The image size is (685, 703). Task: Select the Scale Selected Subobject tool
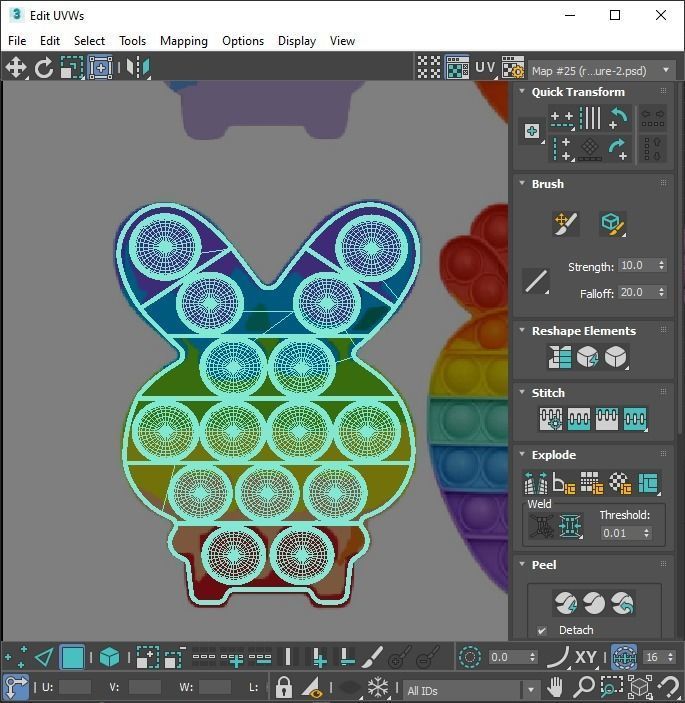click(x=72, y=68)
